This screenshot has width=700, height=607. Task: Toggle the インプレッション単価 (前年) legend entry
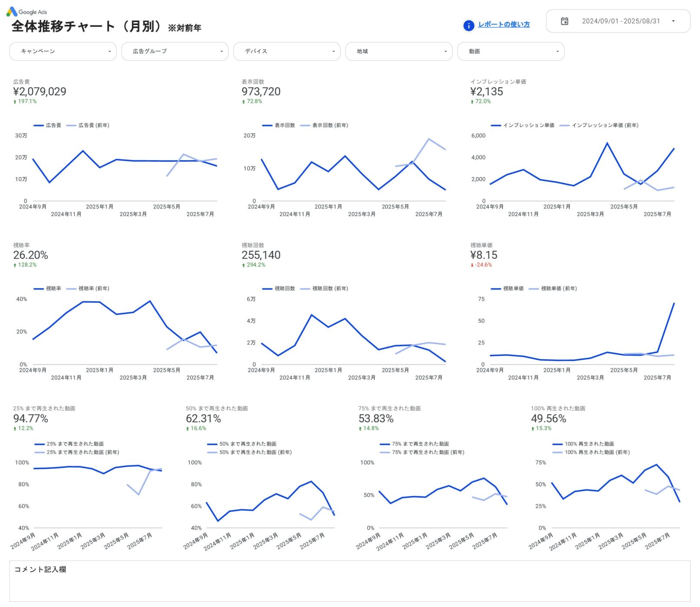[599, 126]
